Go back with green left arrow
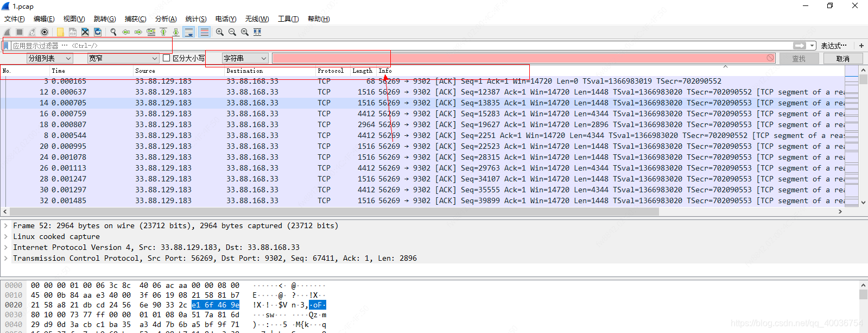This screenshot has height=333, width=868. point(126,32)
